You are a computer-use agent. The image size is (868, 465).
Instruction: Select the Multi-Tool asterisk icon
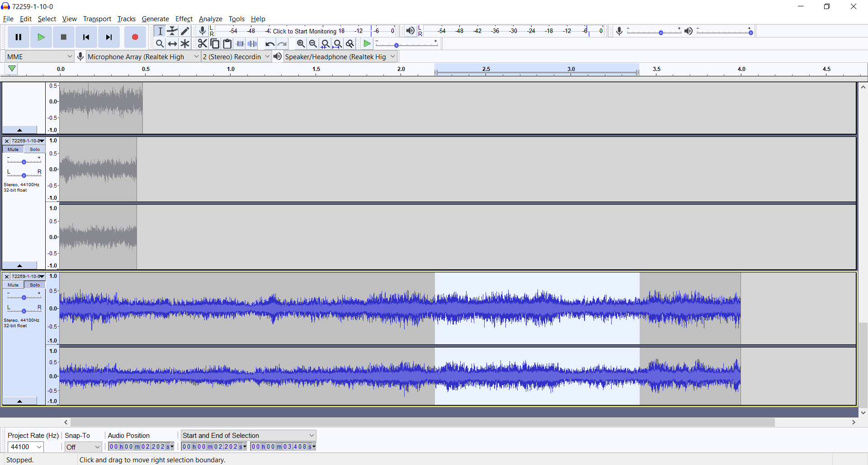(185, 43)
